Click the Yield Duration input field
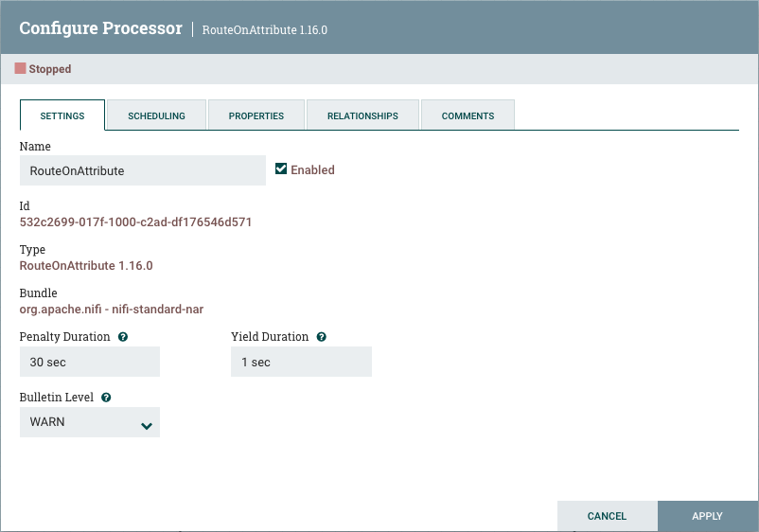The width and height of the screenshot is (759, 532). 301,362
